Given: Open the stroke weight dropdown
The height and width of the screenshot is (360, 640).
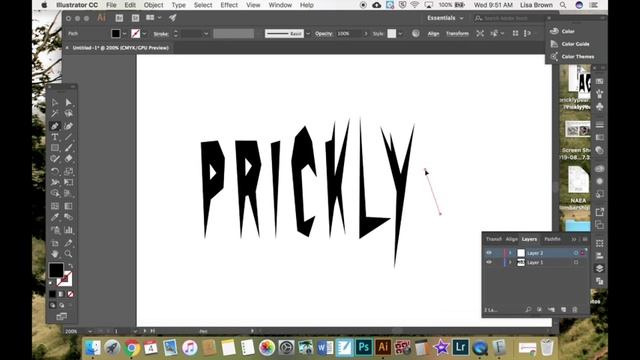Looking at the screenshot, I should coord(206,33).
